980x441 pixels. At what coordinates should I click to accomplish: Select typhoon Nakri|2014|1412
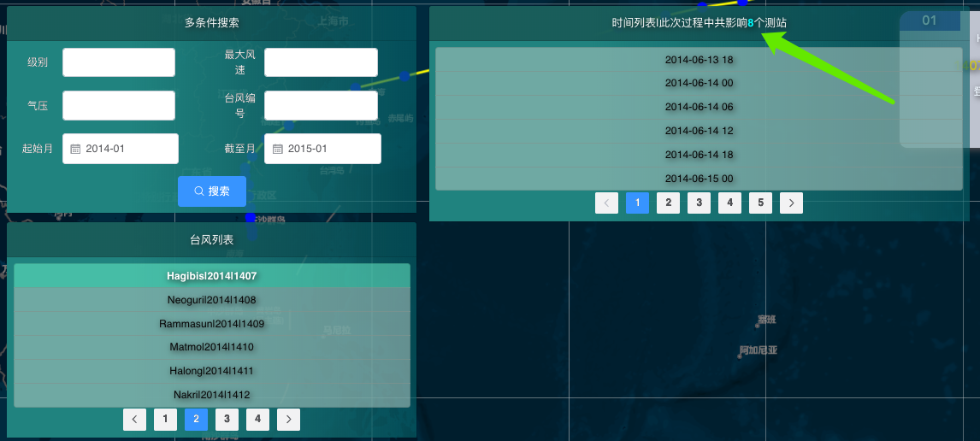[x=212, y=395]
